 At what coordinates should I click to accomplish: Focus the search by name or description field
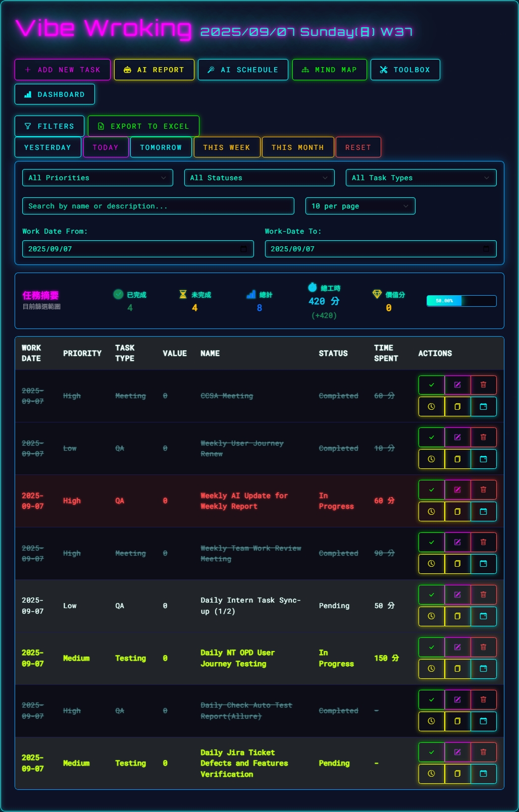[158, 206]
